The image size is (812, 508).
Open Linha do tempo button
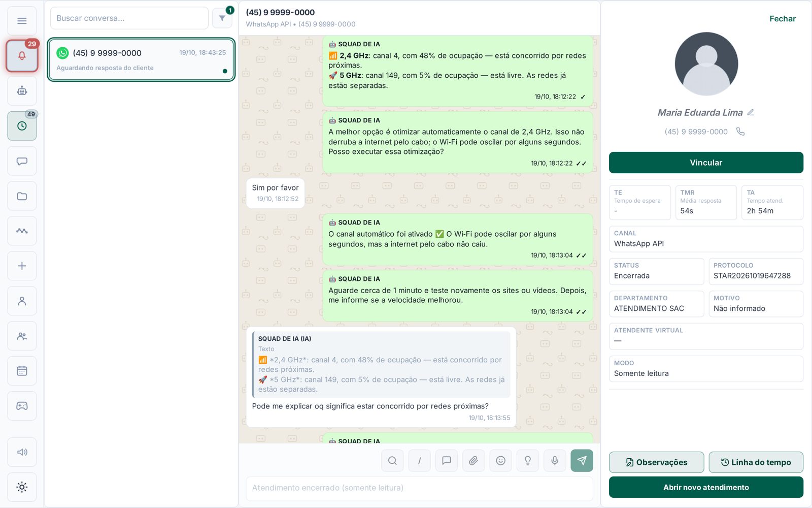[756, 462]
